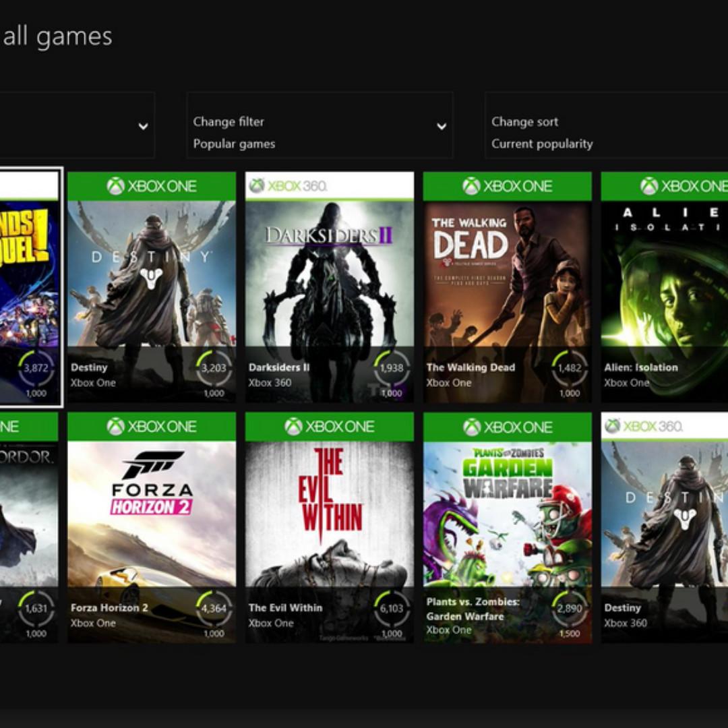Click 'Xbox 360' label under bottom Destiny
This screenshot has width=728, height=728.
click(626, 623)
